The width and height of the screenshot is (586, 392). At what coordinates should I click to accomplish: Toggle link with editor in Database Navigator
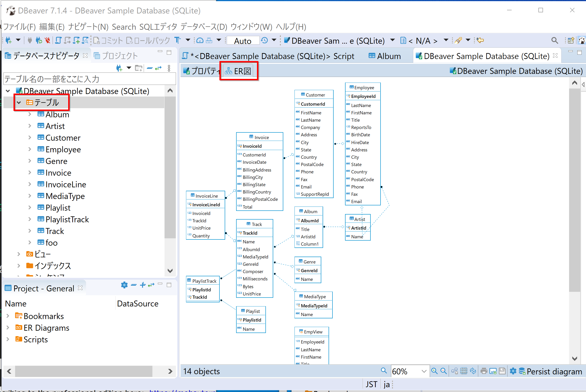[x=158, y=68]
